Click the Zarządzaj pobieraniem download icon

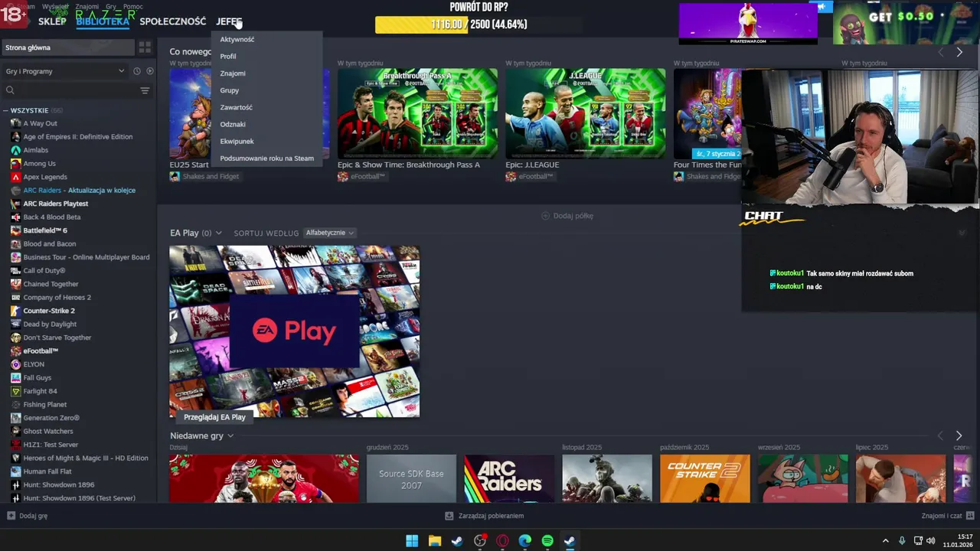point(449,516)
